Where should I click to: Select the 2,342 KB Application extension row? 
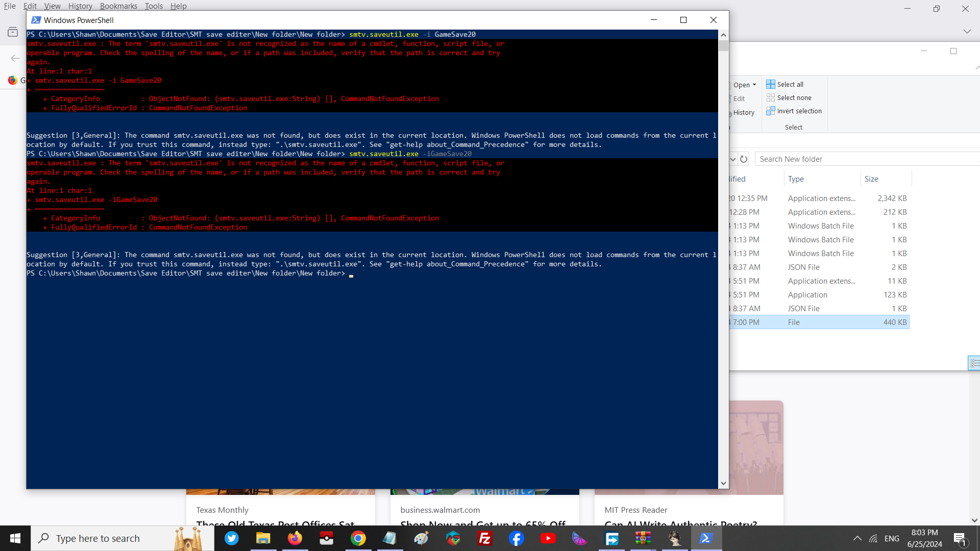pos(819,198)
